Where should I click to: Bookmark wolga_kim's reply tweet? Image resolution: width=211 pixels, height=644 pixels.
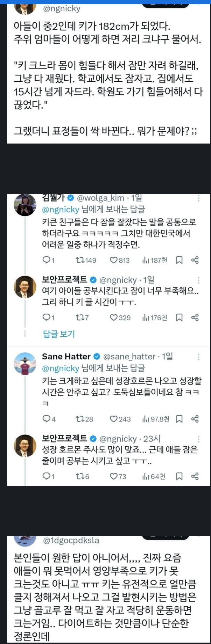pos(179,260)
